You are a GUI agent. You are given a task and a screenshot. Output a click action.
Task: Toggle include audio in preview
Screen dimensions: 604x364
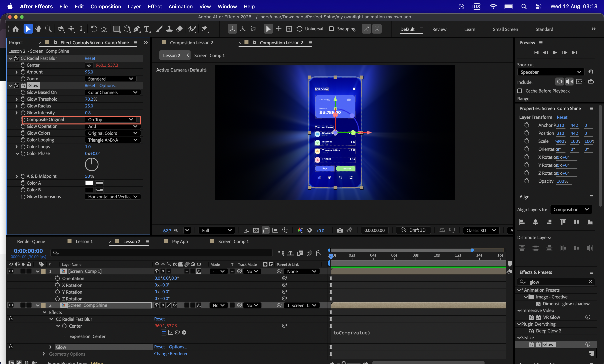(569, 81)
